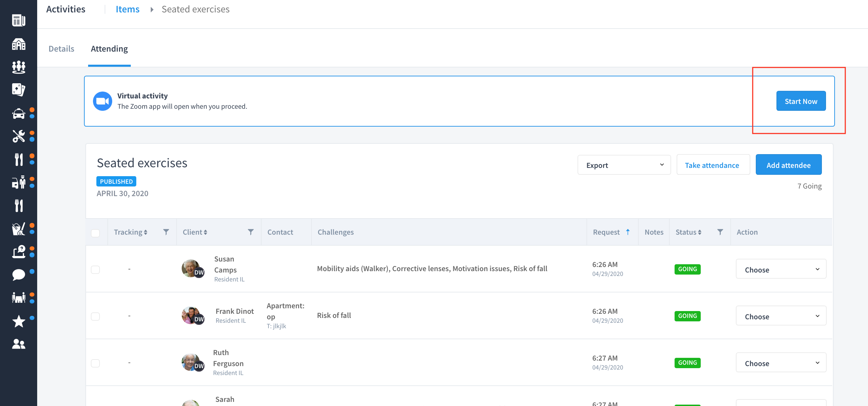The height and width of the screenshot is (406, 868).
Task: Open Susan Camps' client name
Action: click(x=225, y=264)
